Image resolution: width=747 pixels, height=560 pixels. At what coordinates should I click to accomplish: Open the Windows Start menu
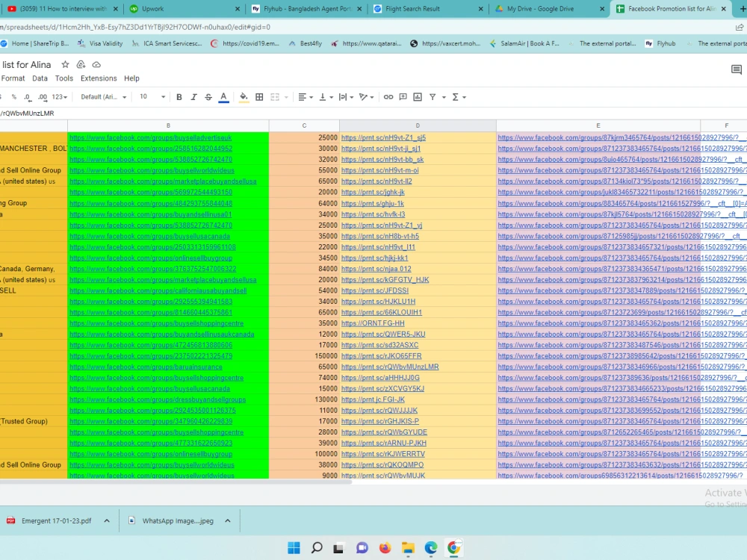coord(294,547)
